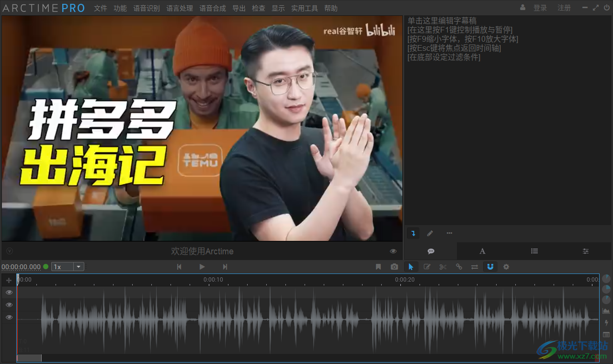Select the pencil-in-box edit tool
This screenshot has height=364, width=613.
427,267
